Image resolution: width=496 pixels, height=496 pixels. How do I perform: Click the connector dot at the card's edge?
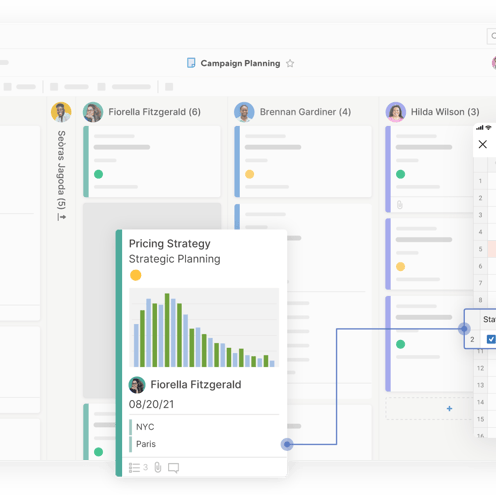287,444
